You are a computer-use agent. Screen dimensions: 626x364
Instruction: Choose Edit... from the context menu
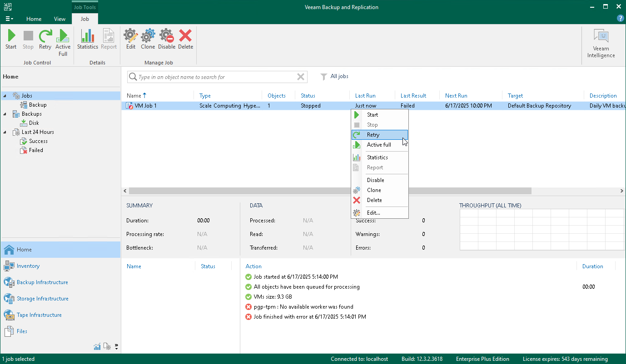(379, 213)
